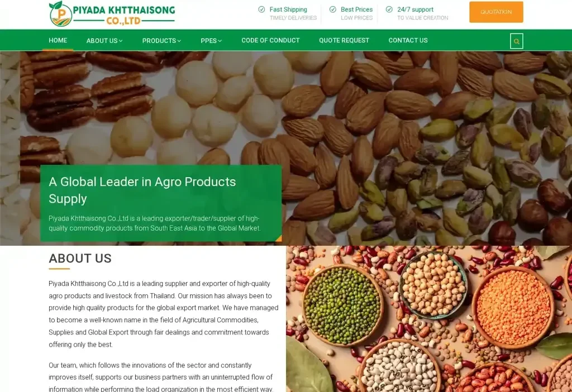This screenshot has height=392, width=572.
Task: Click the About Us section heading
Action: point(80,258)
